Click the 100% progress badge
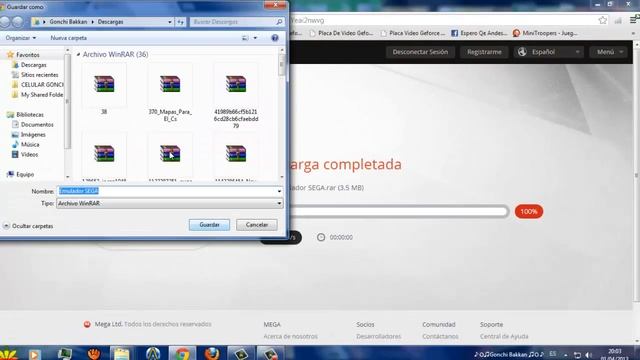640x360 pixels. coord(529,211)
